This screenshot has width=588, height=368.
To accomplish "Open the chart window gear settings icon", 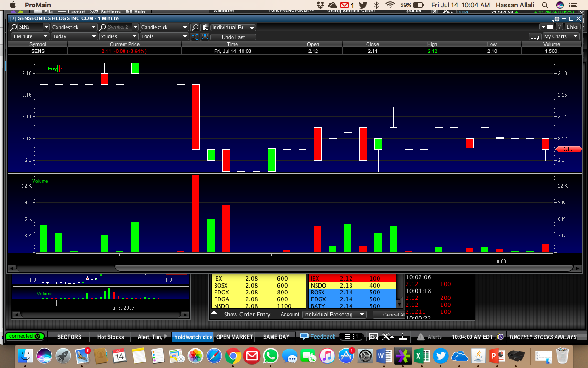I will pos(556,19).
